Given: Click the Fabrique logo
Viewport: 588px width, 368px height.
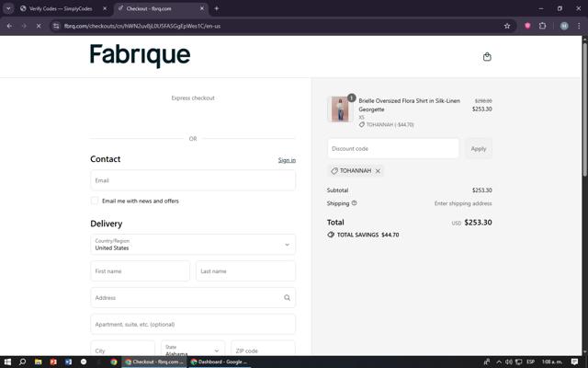Looking at the screenshot, I should (140, 55).
